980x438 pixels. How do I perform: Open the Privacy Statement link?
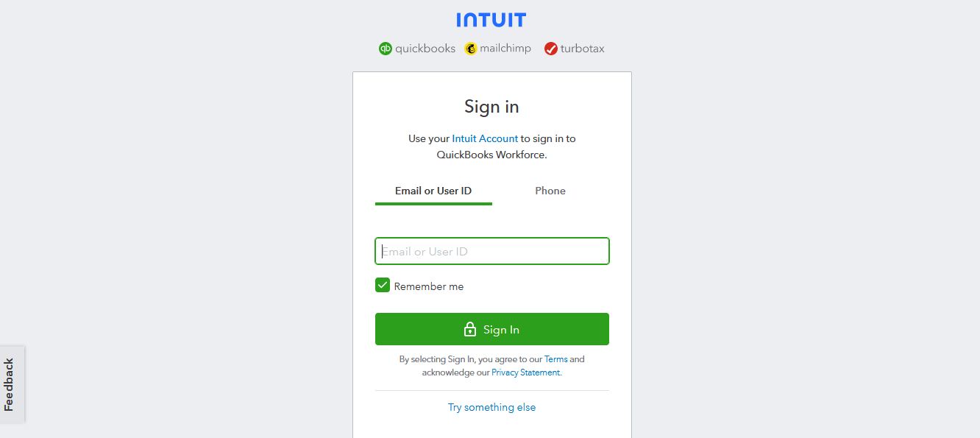[x=525, y=372]
